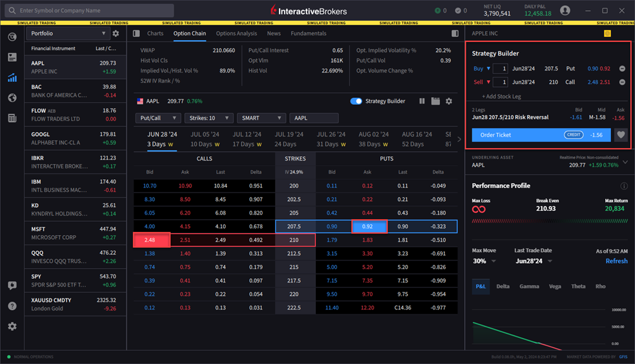Expand the Underlying Asset section chevron
Viewport: 635px width, 364px height.
(x=625, y=162)
